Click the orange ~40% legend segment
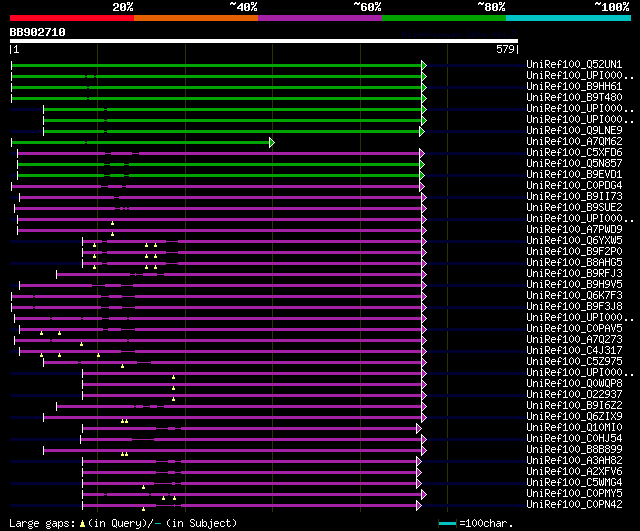 [x=195, y=17]
